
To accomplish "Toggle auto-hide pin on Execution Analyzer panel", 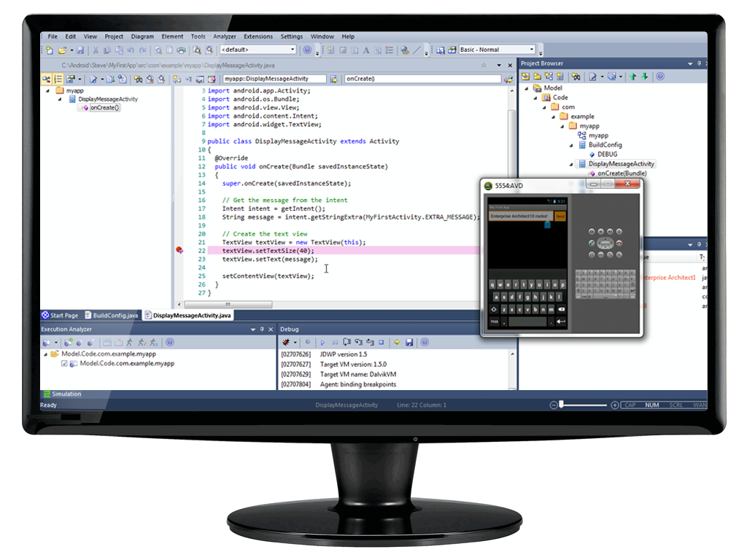I will (262, 330).
